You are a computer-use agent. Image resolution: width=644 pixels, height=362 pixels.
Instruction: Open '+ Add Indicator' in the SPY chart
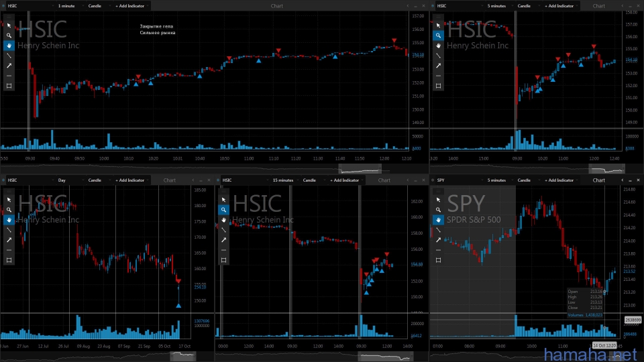559,180
